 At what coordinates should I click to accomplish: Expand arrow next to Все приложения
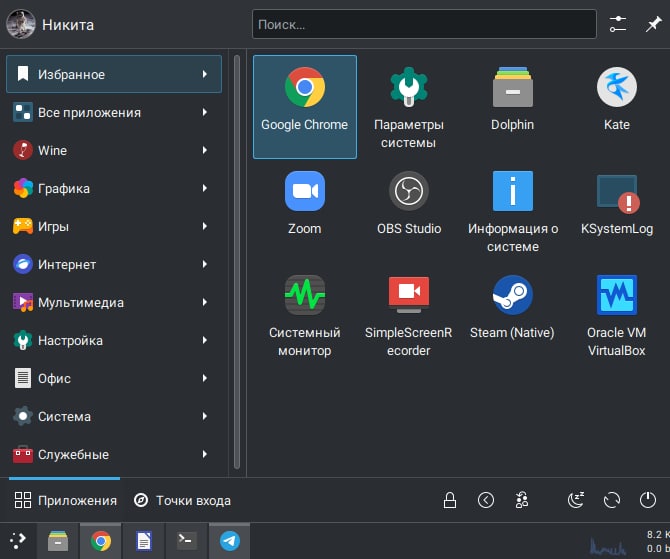click(x=205, y=112)
